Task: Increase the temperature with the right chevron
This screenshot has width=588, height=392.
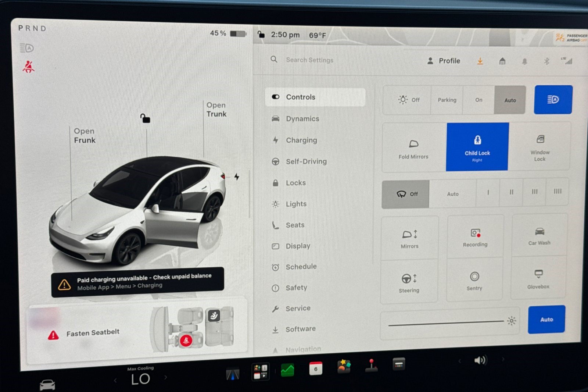Action: click(x=166, y=377)
